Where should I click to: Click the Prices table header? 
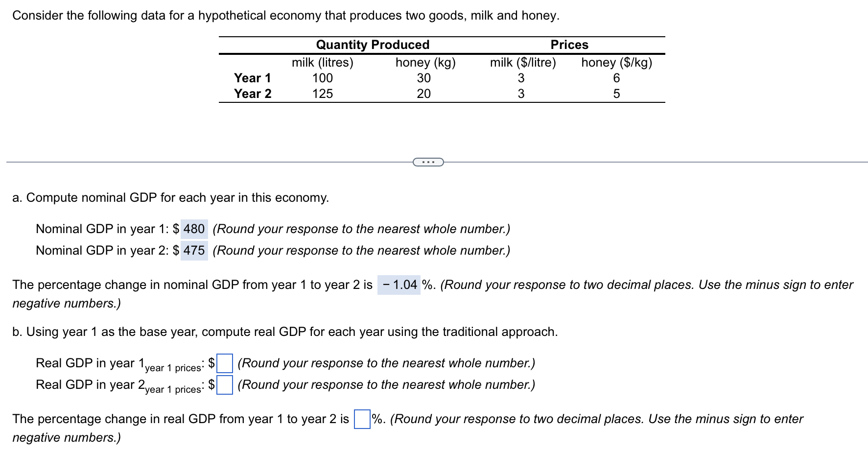pos(569,45)
